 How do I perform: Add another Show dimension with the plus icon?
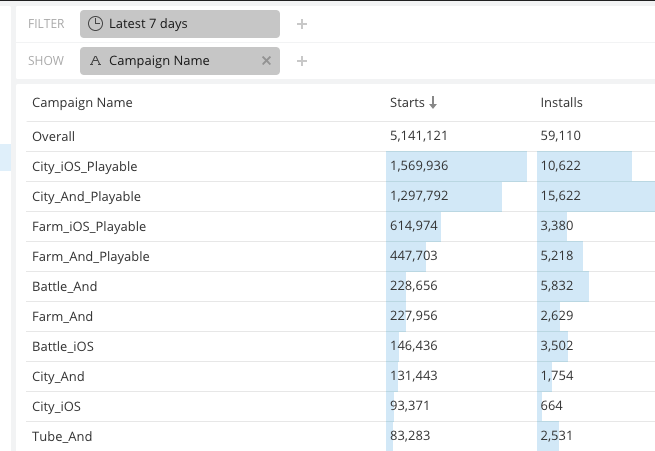tap(302, 61)
